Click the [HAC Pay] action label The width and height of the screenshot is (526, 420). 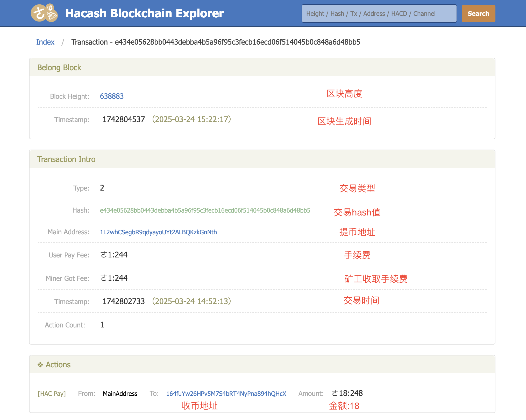click(52, 394)
